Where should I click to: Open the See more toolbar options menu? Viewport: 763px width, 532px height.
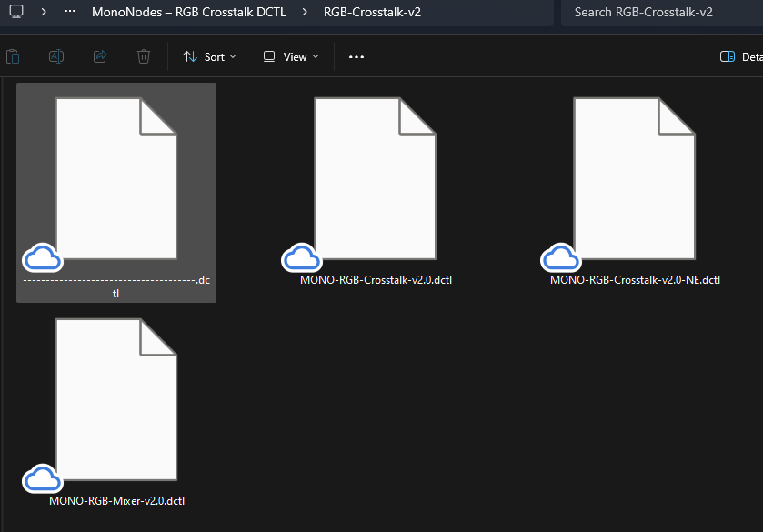(x=356, y=56)
